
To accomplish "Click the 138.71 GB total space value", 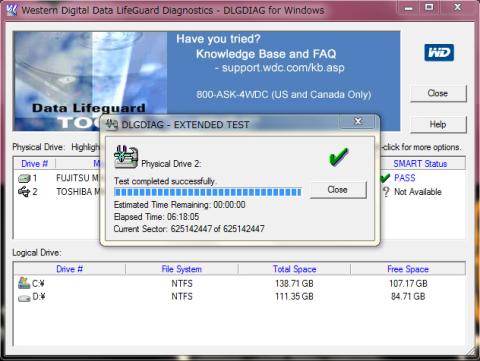I will [x=294, y=284].
